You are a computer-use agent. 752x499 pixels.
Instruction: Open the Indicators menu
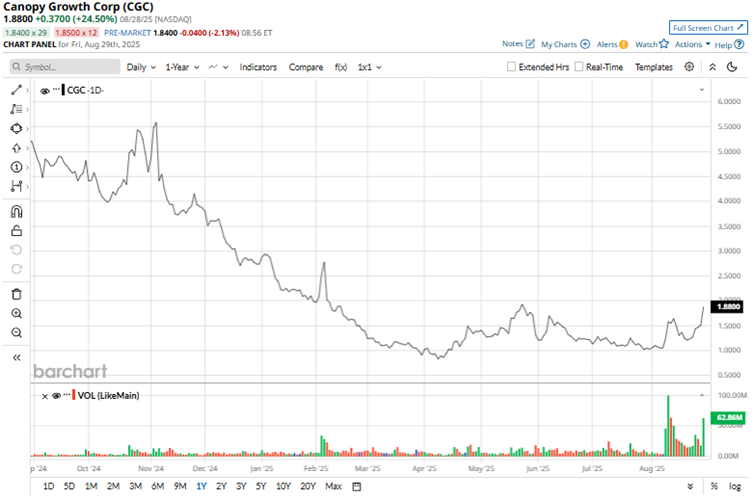(x=258, y=67)
